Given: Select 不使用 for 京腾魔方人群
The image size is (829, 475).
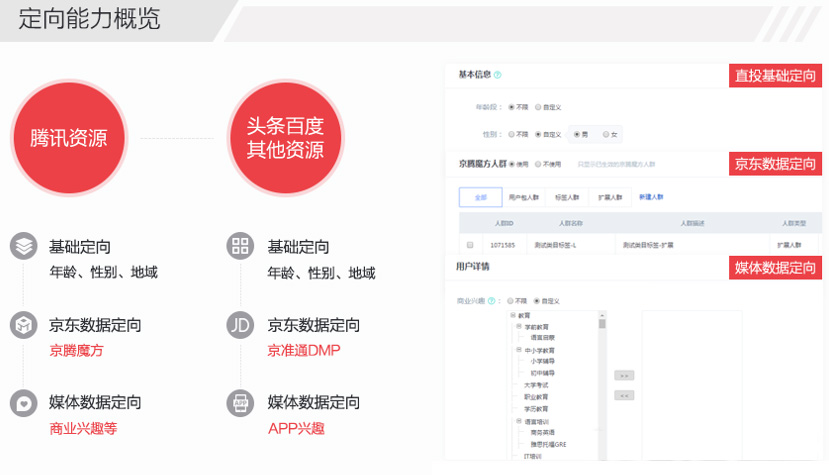Looking at the screenshot, I should [538, 165].
